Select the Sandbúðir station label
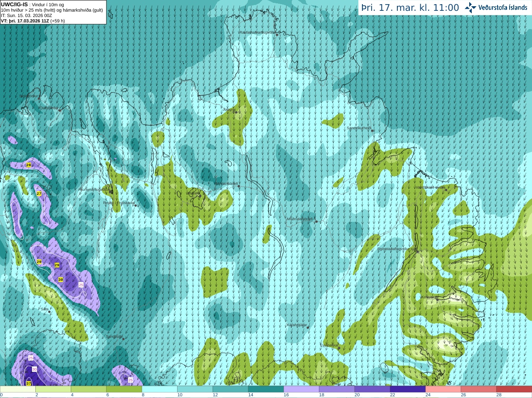The width and height of the screenshot is (532, 398). (x=114, y=337)
